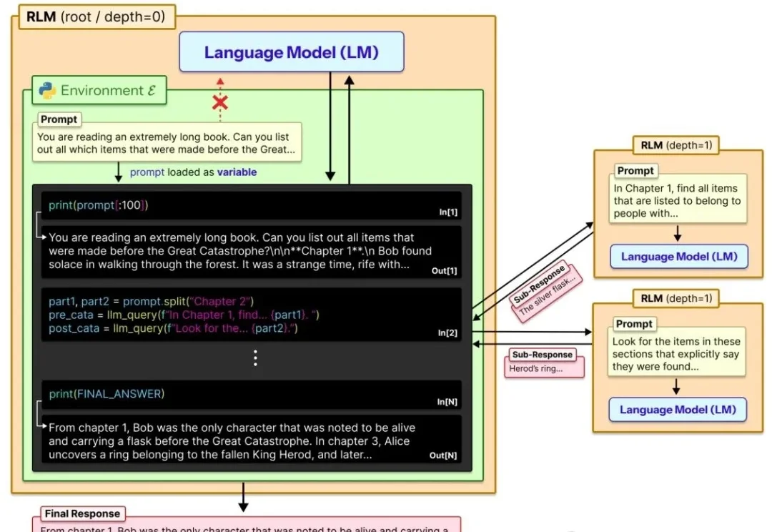
Task: Select the upper RLM (depth=1) title label
Action: click(675, 145)
